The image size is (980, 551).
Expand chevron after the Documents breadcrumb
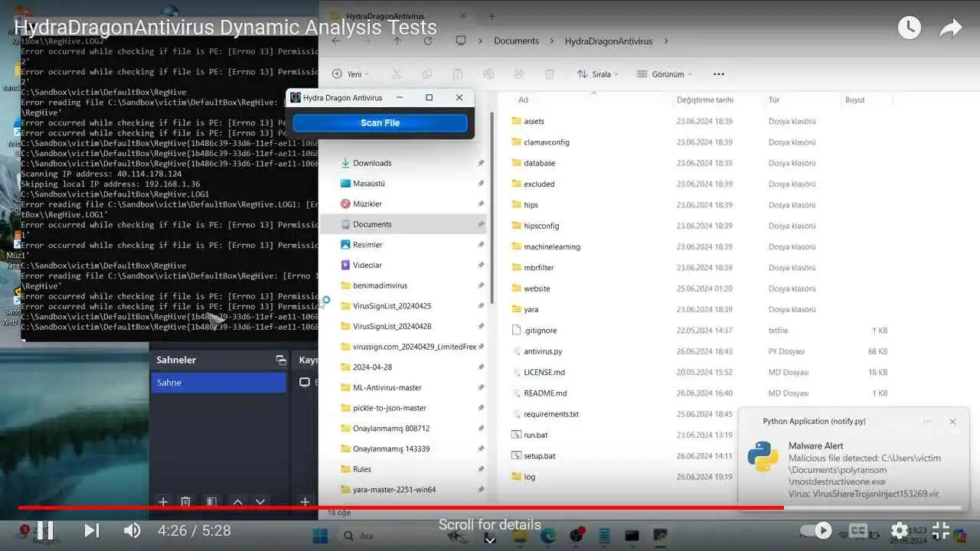552,41
